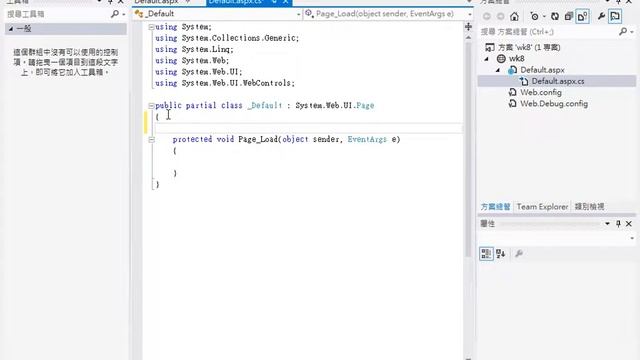The width and height of the screenshot is (640, 360).
Task: Sort properties by category
Action: 486,254
